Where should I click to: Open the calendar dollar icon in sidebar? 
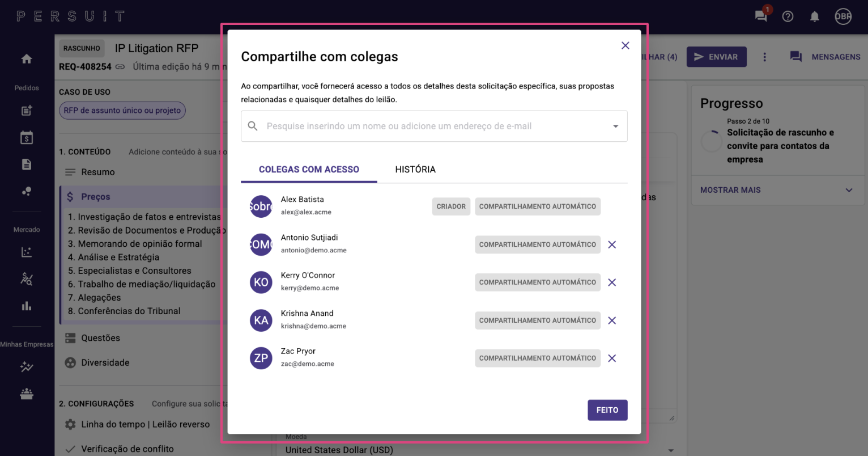pyautogui.click(x=27, y=138)
